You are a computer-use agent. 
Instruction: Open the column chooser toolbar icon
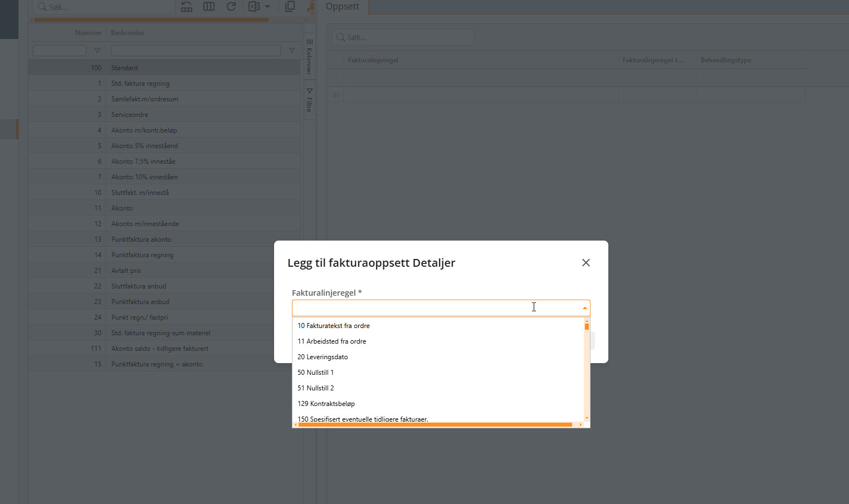(209, 7)
